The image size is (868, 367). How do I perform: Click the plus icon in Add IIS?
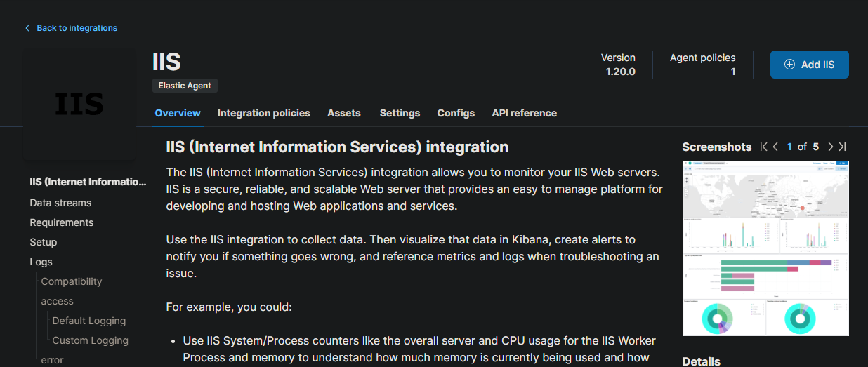[789, 65]
